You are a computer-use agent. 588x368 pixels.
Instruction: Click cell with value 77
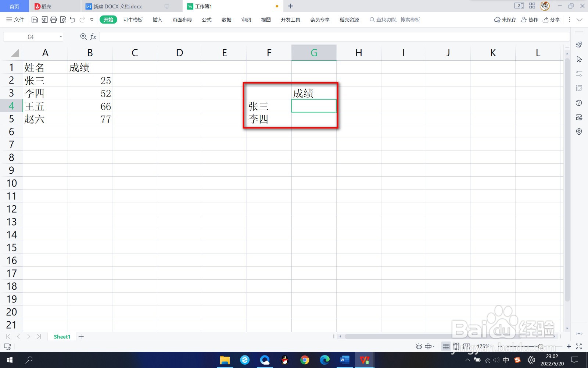90,119
